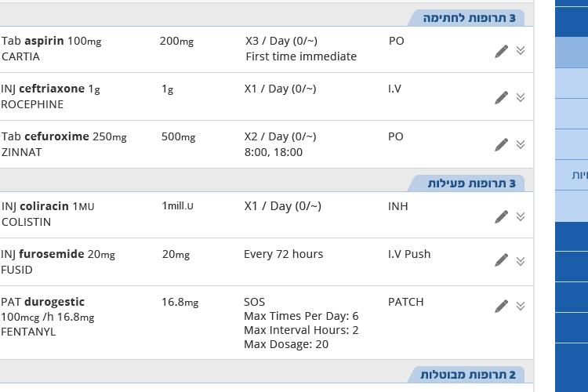
Task: Click pencil icon for ceftriaxone ROCEPHINE row
Action: coord(502,97)
